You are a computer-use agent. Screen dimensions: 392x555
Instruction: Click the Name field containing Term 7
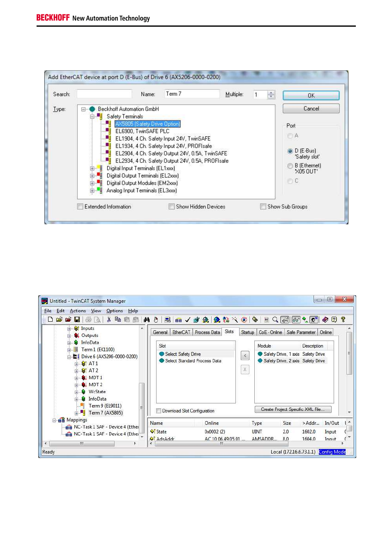[192, 94]
